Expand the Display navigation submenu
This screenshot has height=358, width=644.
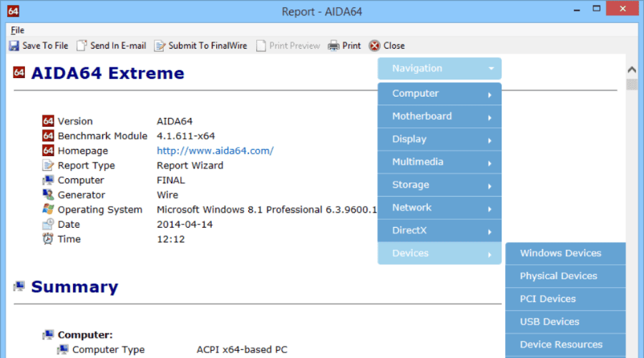coord(439,140)
